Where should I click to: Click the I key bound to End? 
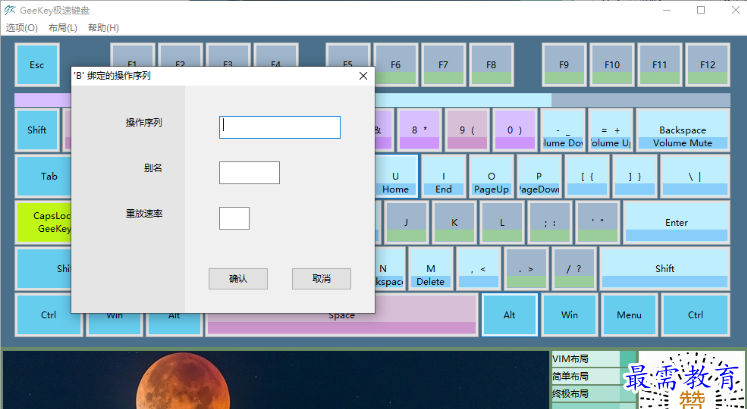pyautogui.click(x=444, y=176)
